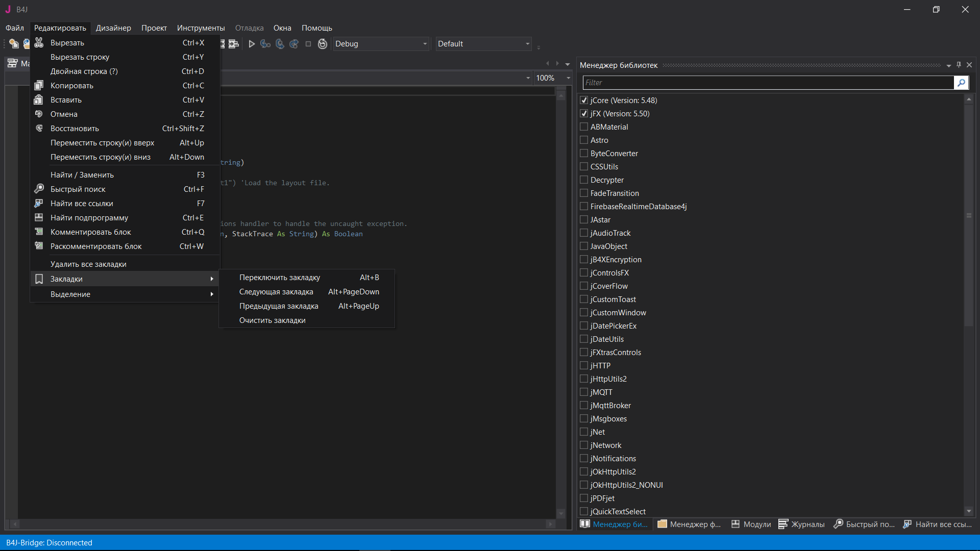Uncheck the jFX library checkbox
This screenshot has width=980, height=551.
584,114
